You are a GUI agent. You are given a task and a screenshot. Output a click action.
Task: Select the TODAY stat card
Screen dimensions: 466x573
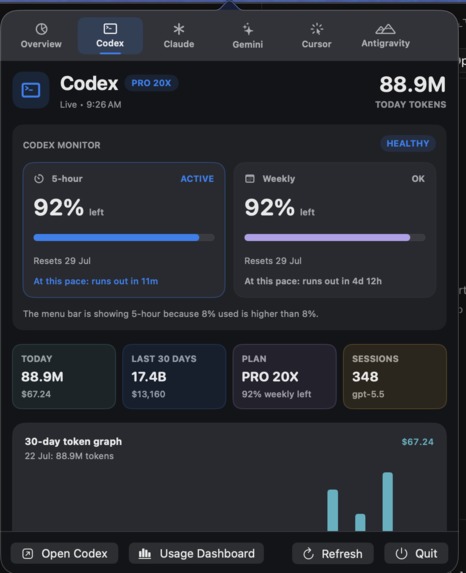coord(64,376)
